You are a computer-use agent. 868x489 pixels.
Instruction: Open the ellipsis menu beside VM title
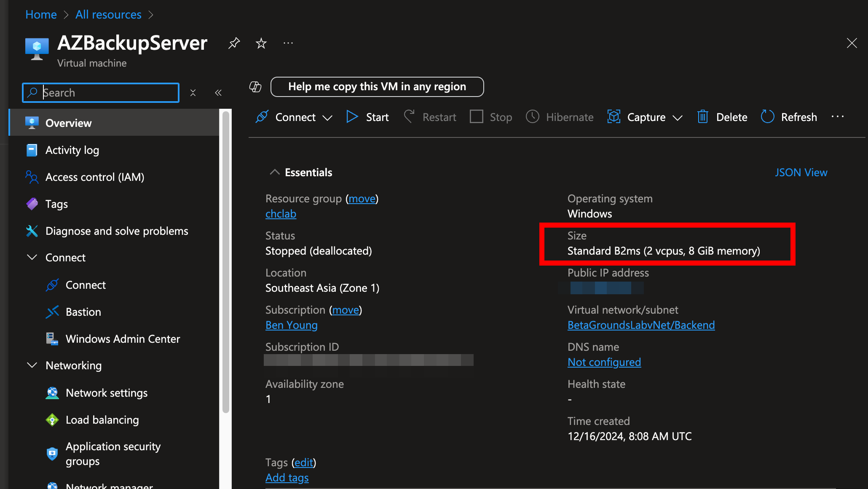(x=288, y=43)
